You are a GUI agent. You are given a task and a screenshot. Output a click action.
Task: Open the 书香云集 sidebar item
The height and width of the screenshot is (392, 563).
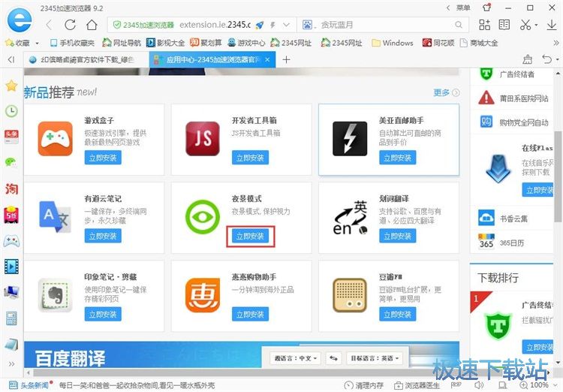coord(511,219)
